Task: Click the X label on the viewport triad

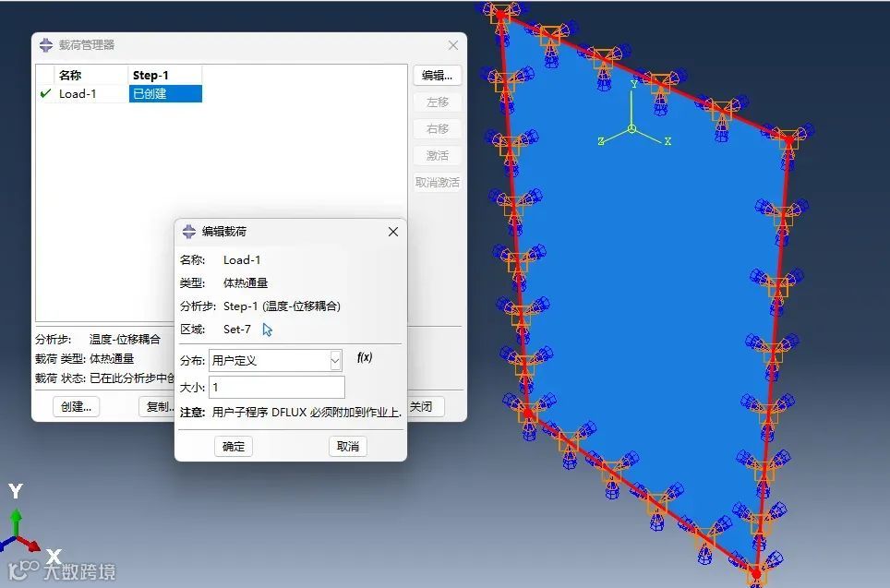Action: click(x=667, y=143)
